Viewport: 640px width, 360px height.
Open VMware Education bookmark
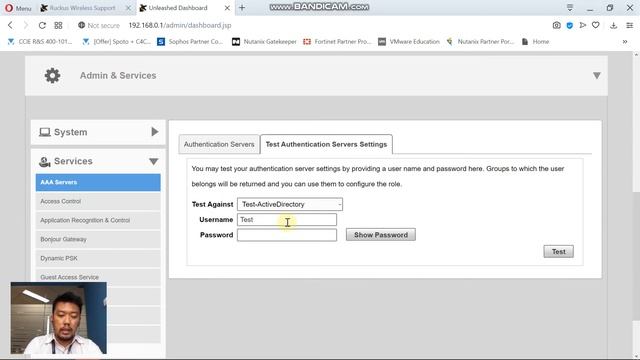point(409,42)
